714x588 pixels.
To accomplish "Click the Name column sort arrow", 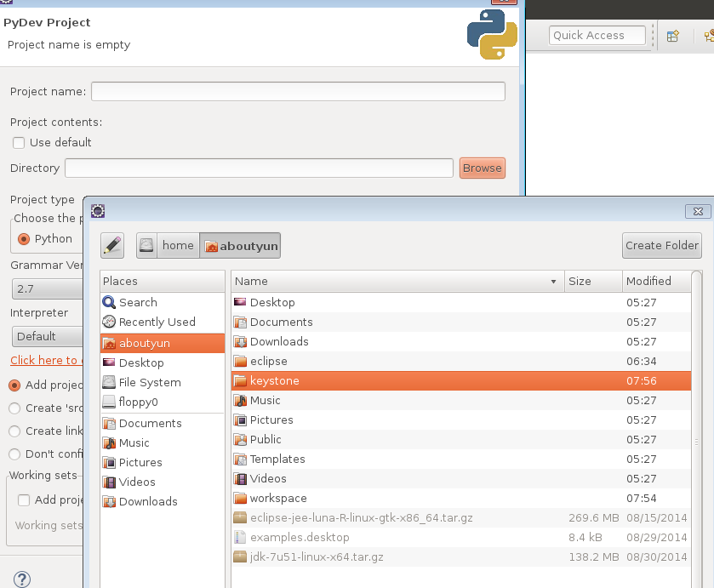I will coord(553,282).
